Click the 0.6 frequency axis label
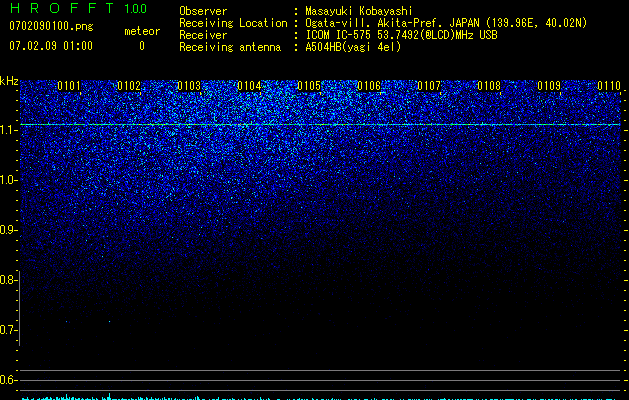This screenshot has width=629, height=400. pos(9,380)
